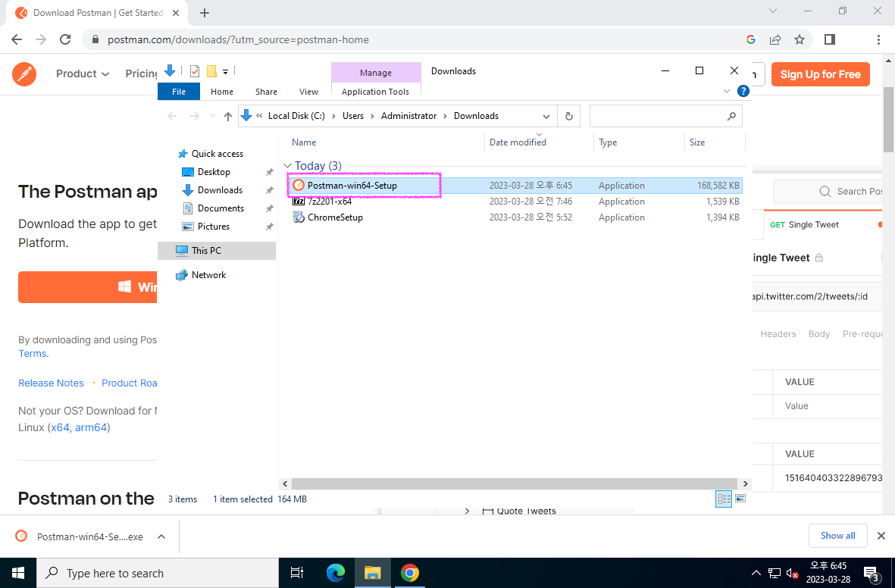Open the File tab in Explorer
The height and width of the screenshot is (588, 895).
coord(179,92)
